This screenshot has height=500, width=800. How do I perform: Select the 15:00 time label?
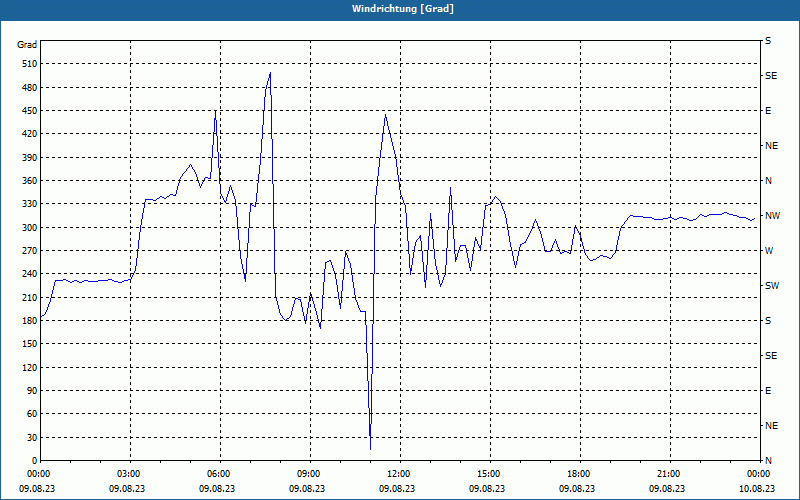click(487, 474)
